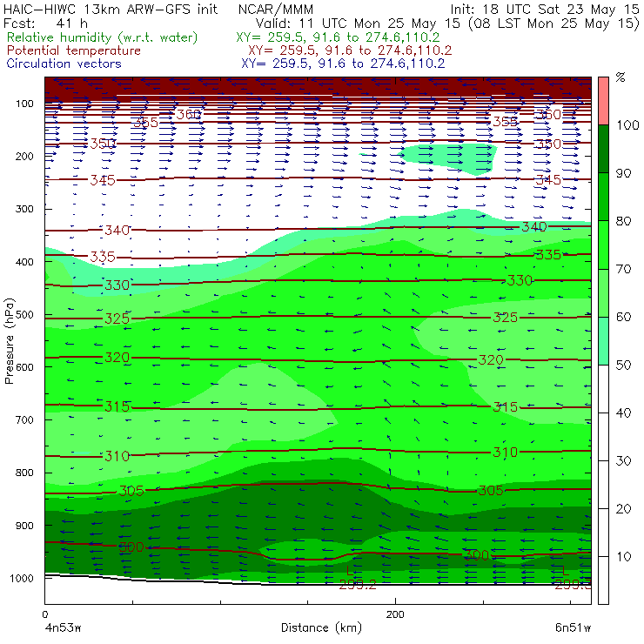Click the right-side '310' contour label
644x644 pixels.
click(505, 453)
